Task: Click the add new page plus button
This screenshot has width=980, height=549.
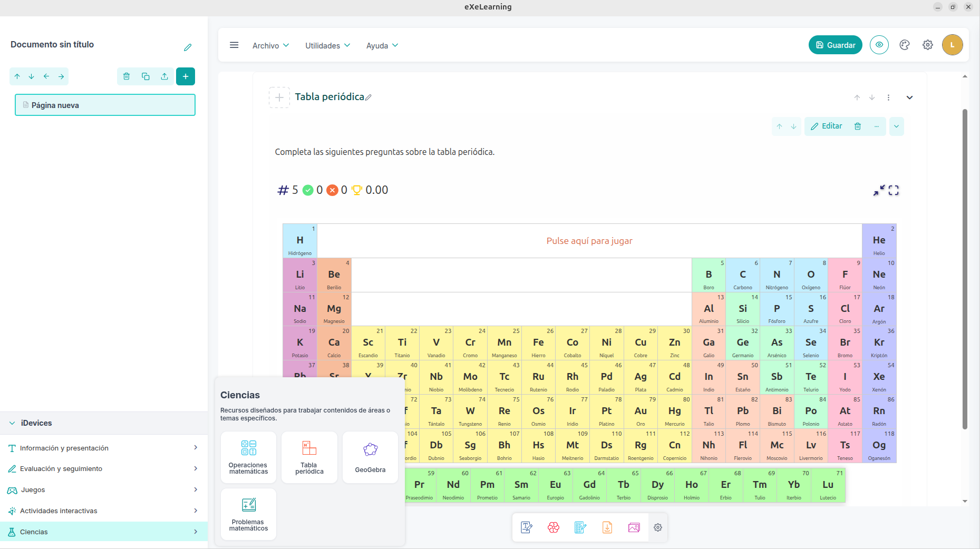Action: (x=186, y=76)
